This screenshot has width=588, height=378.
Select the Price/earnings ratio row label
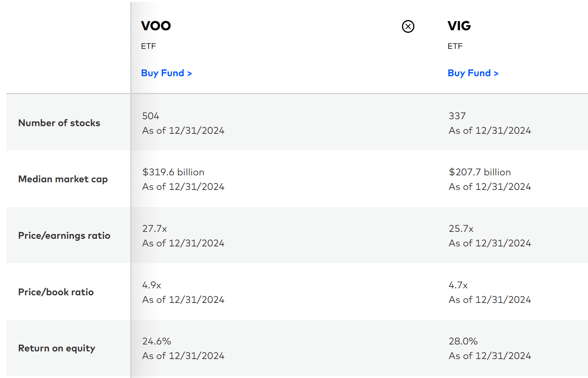click(64, 235)
